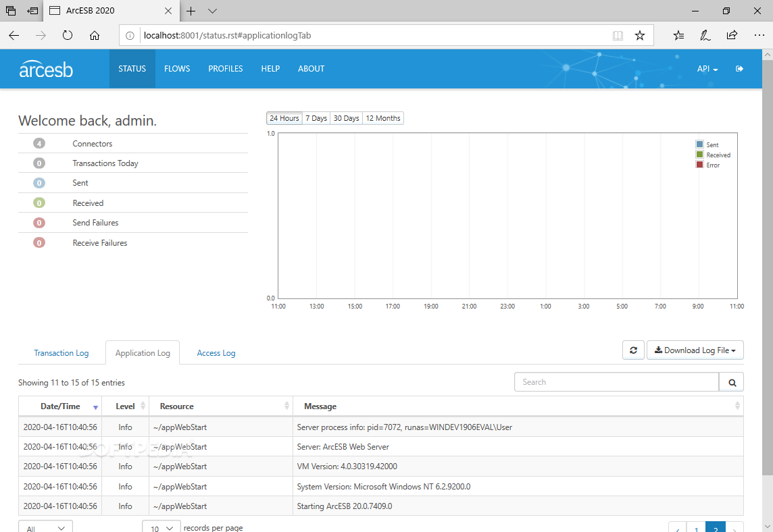View site information icon
Viewport: 773px width, 532px height.
coord(130,36)
